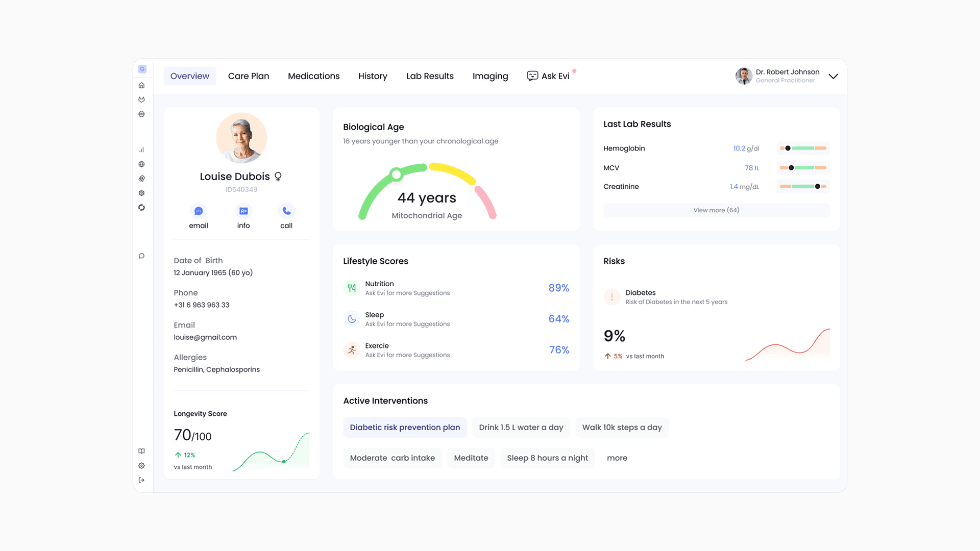This screenshot has width=980, height=551.
Task: Open the chat bubble sidebar icon
Action: click(x=141, y=256)
